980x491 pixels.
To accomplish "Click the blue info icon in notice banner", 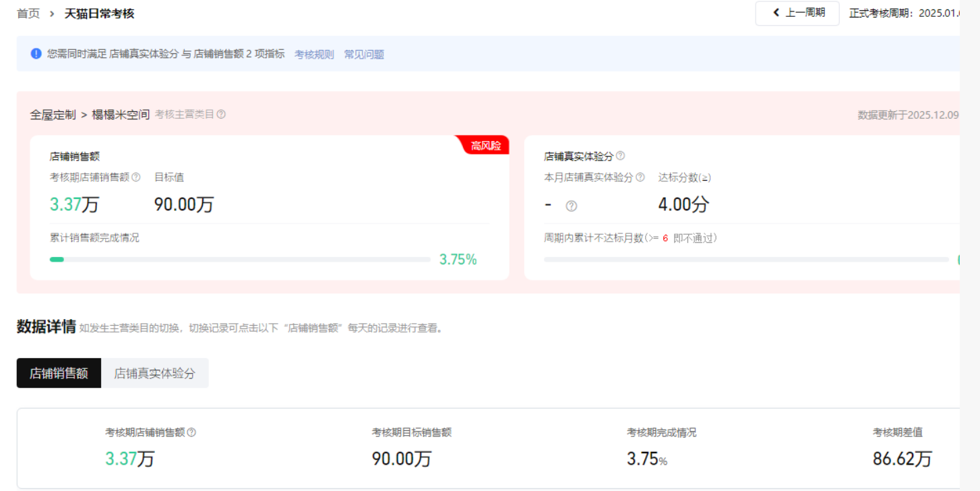I will tap(36, 54).
